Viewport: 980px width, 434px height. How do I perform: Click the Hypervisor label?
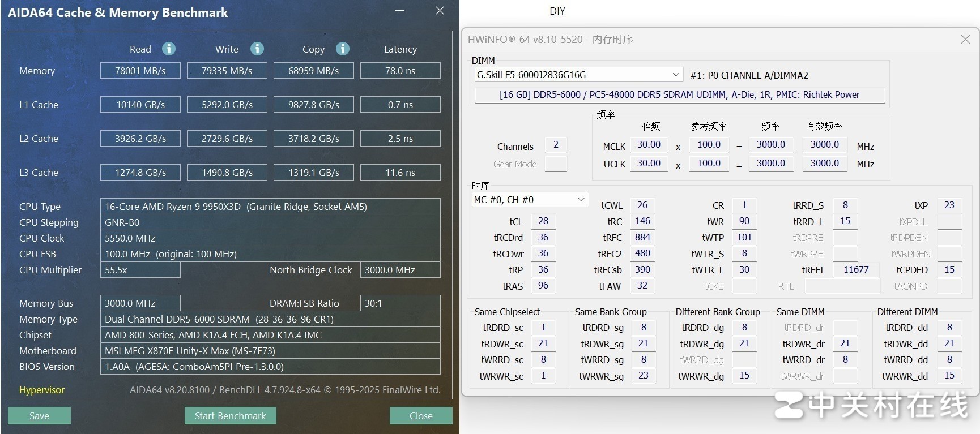click(x=42, y=390)
